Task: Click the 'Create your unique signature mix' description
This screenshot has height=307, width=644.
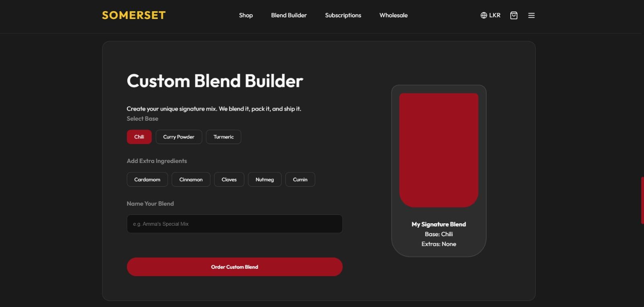Action: pos(214,109)
